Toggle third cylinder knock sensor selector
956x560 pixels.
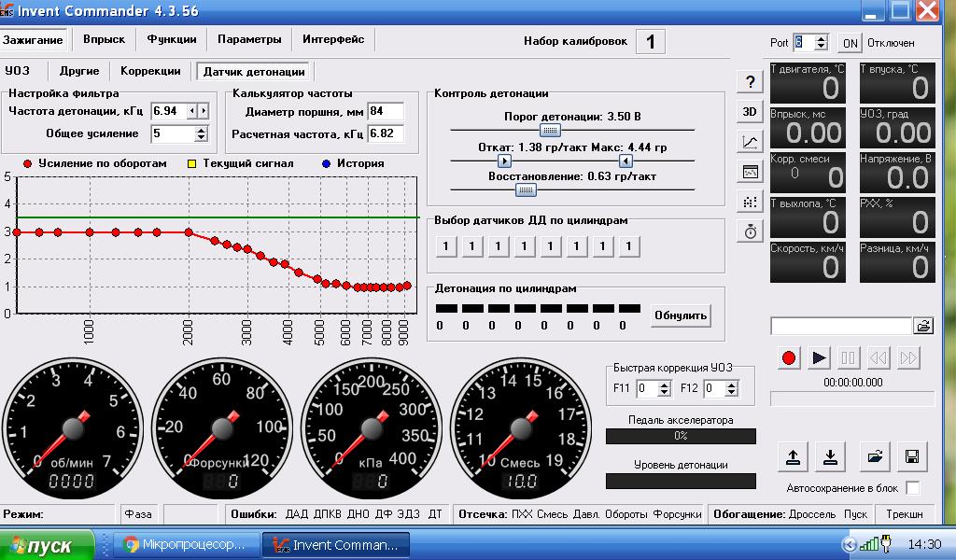click(x=499, y=246)
